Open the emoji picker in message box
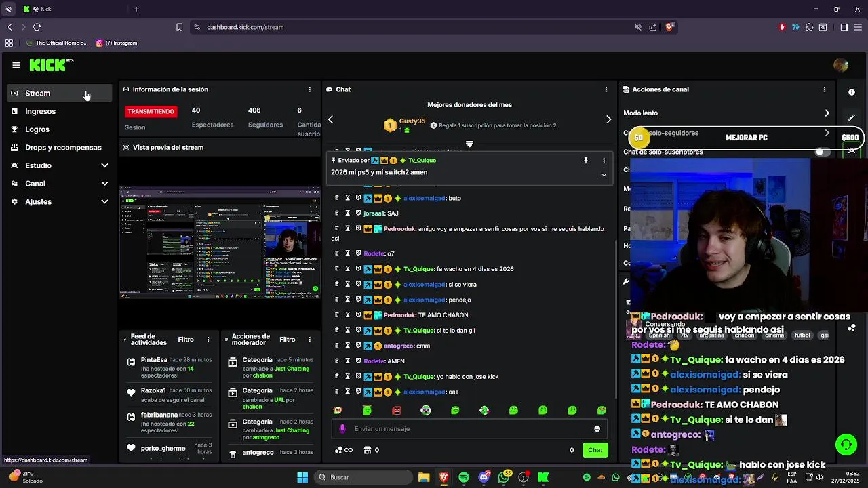868x488 pixels. (x=597, y=428)
